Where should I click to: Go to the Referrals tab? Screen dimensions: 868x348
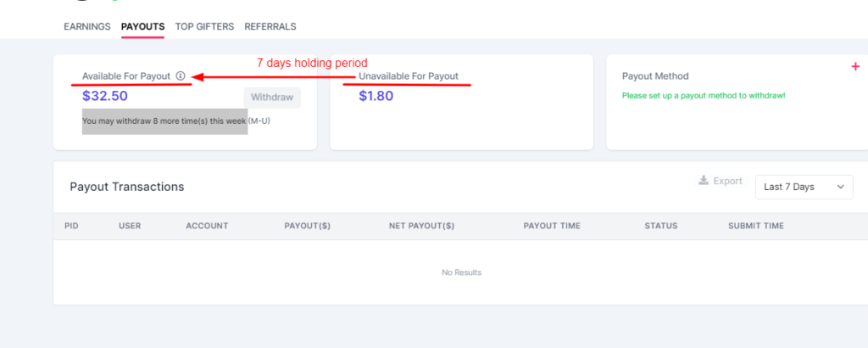[270, 26]
